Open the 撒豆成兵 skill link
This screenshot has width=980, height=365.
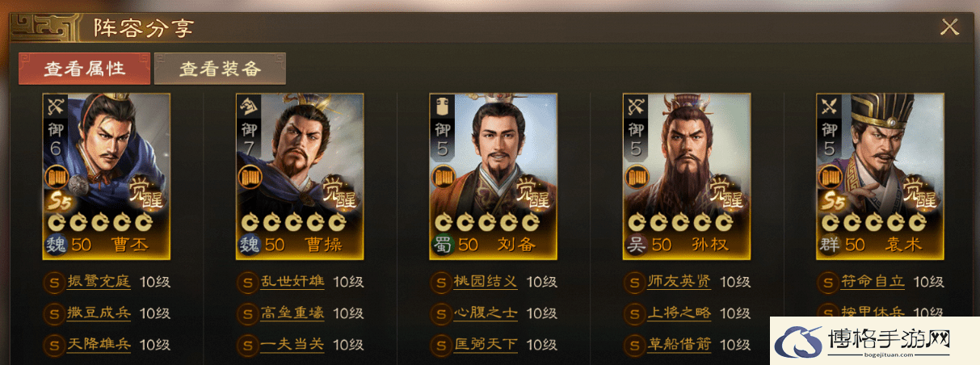click(99, 313)
